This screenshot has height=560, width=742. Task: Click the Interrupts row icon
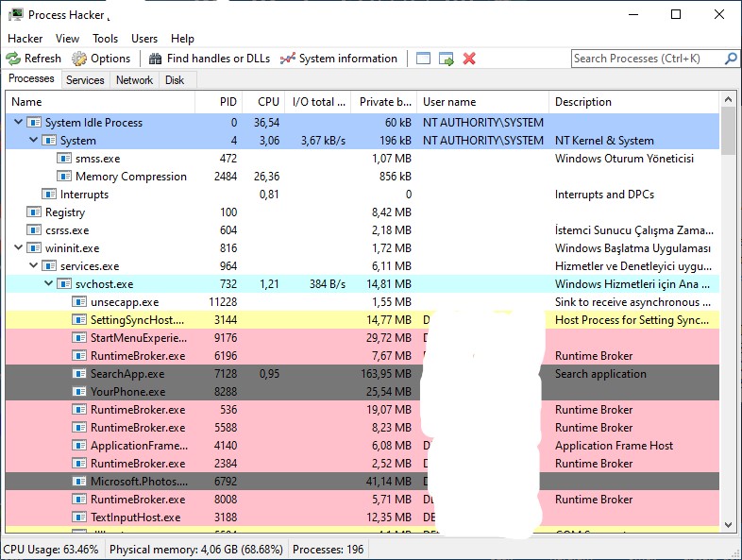[x=49, y=195]
